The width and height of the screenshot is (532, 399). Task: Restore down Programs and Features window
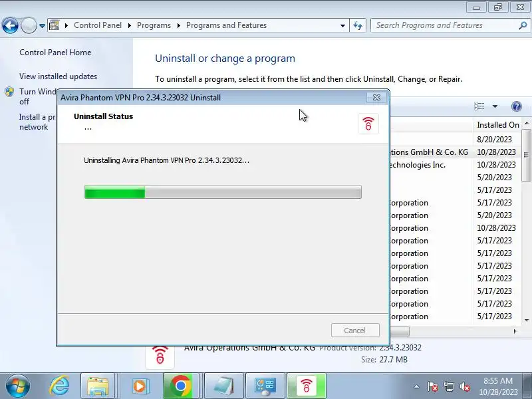click(x=498, y=7)
